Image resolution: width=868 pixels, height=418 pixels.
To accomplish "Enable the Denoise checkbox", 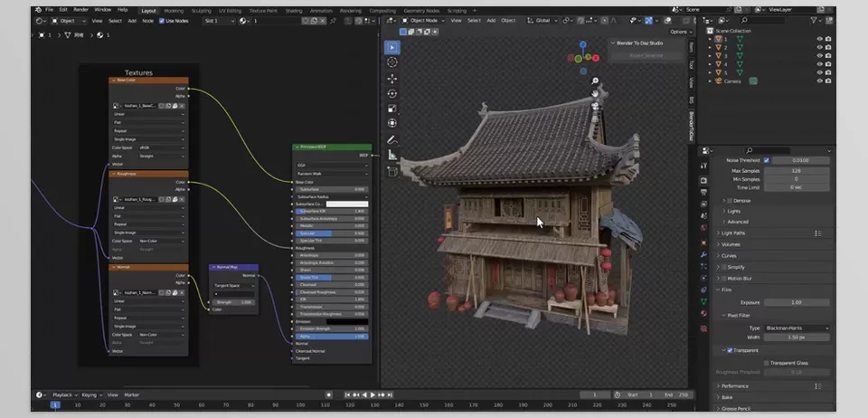I will (x=730, y=201).
